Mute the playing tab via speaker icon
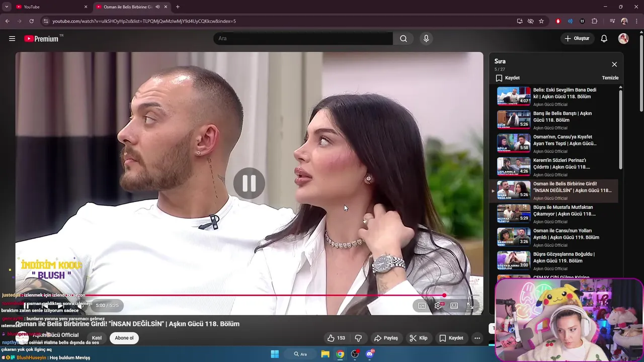 (157, 7)
